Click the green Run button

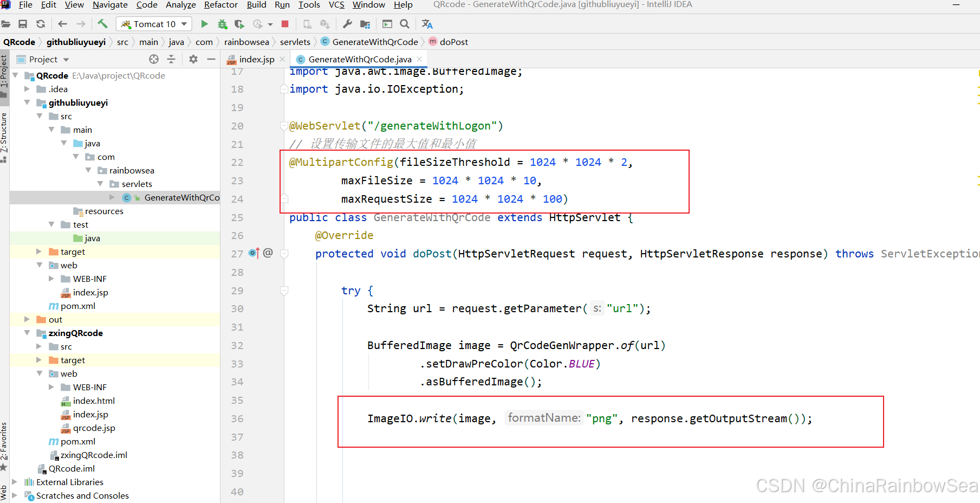204,24
